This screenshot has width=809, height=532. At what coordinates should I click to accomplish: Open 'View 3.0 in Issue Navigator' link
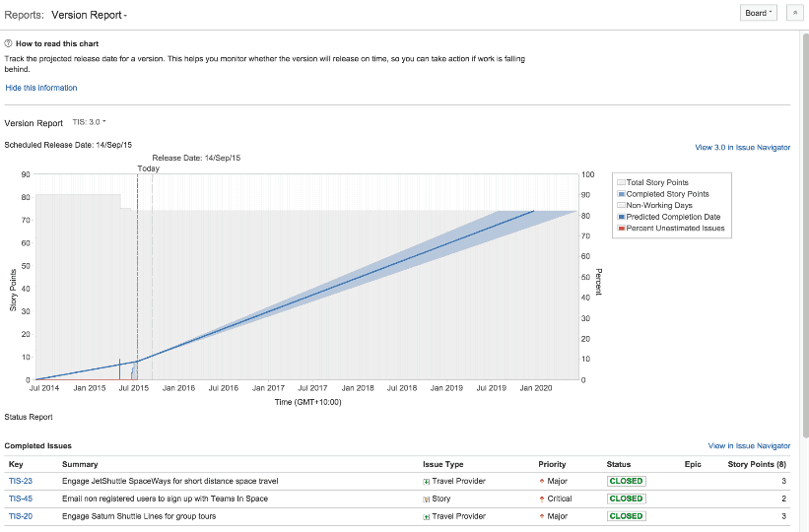(x=742, y=148)
